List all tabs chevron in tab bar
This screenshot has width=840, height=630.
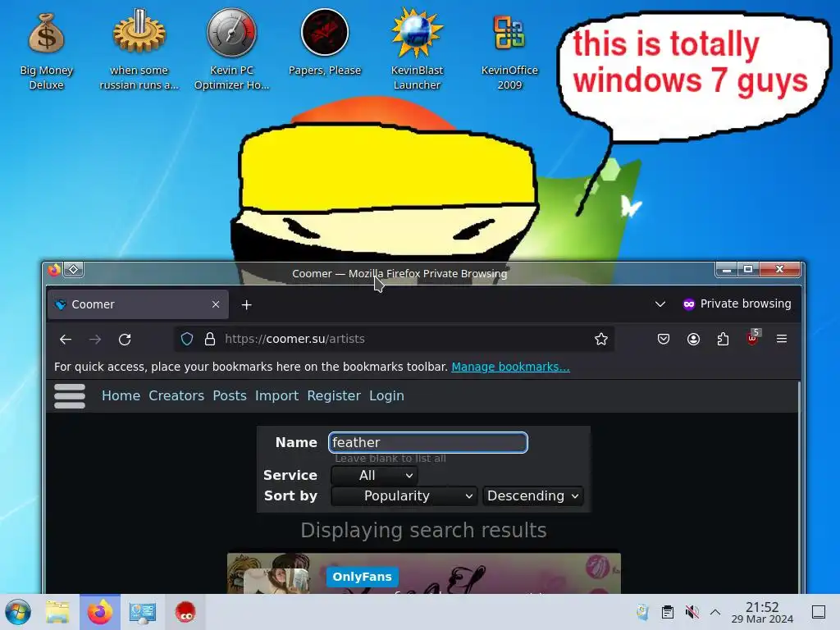[x=660, y=304]
